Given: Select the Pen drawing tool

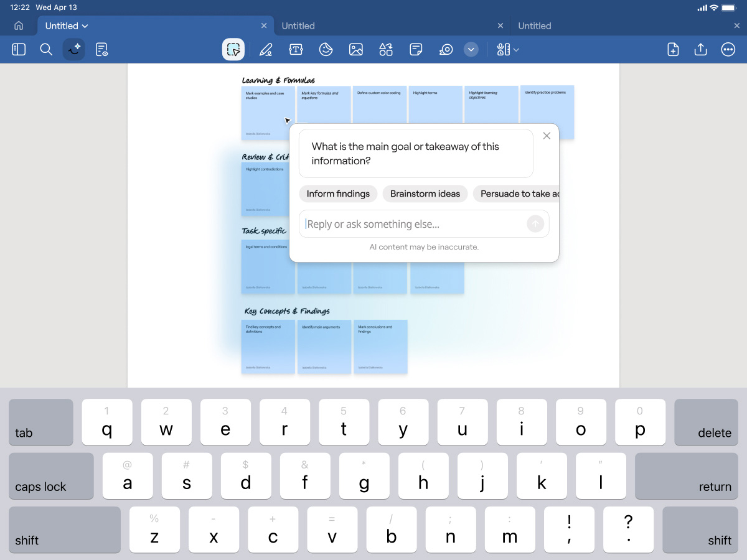Looking at the screenshot, I should click(x=266, y=50).
